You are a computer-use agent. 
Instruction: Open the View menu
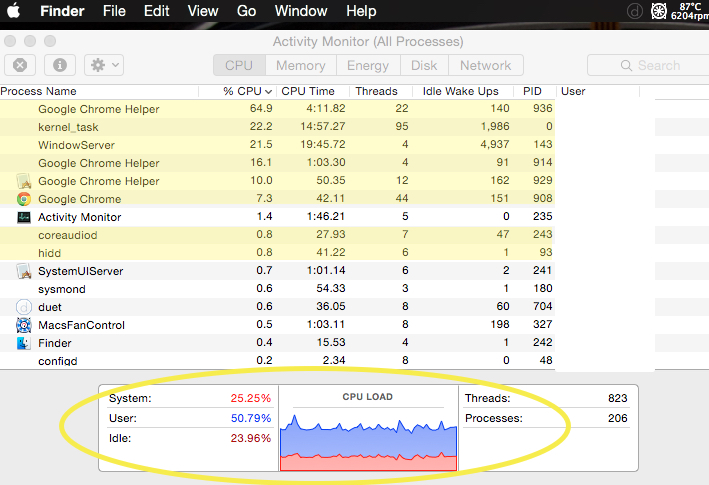tap(203, 11)
